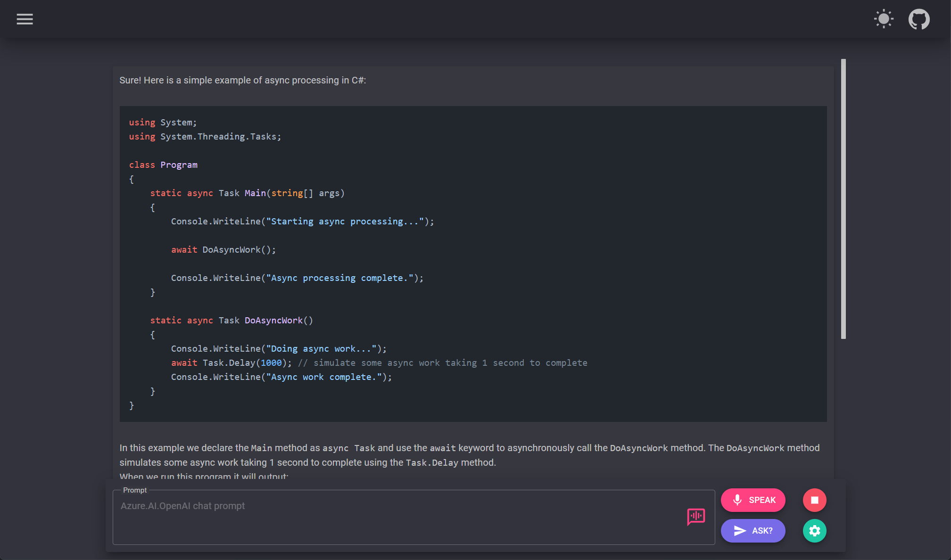This screenshot has width=951, height=560.
Task: Click the 'await DoAsyncWork();' code line
Action: click(223, 250)
